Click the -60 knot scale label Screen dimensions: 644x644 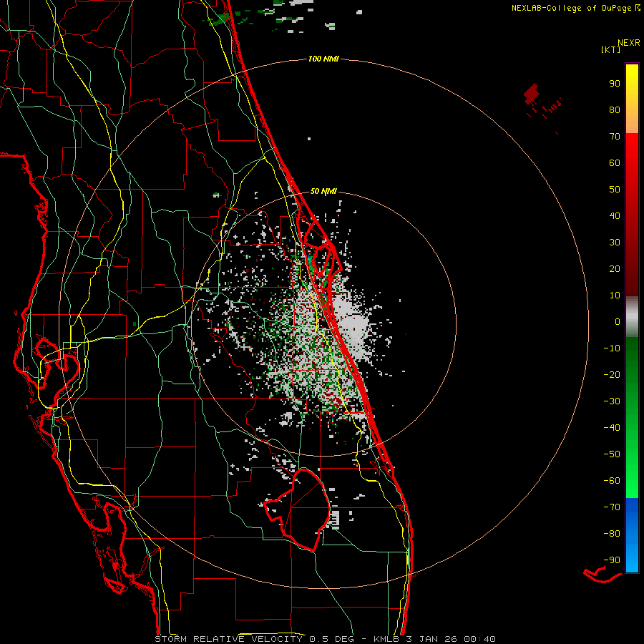[612, 481]
